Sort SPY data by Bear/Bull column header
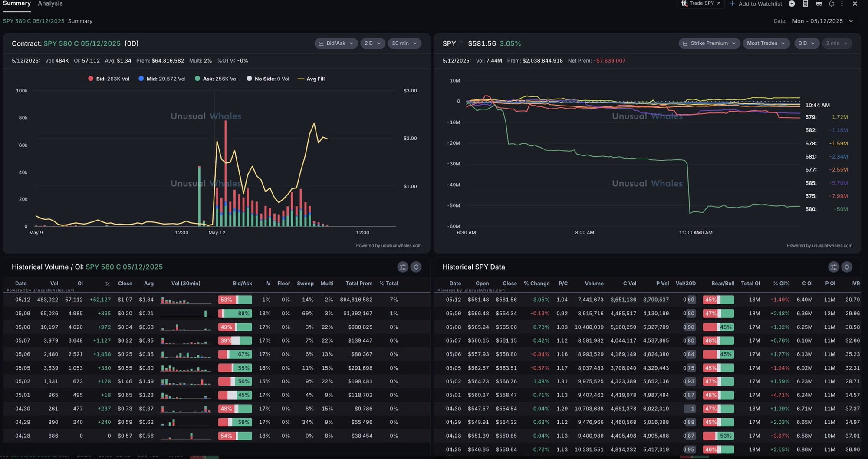The image size is (868, 459). click(723, 284)
